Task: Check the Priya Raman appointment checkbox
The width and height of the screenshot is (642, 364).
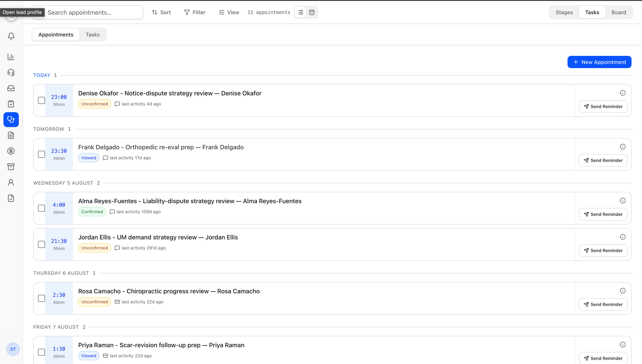Action: [x=41, y=352]
